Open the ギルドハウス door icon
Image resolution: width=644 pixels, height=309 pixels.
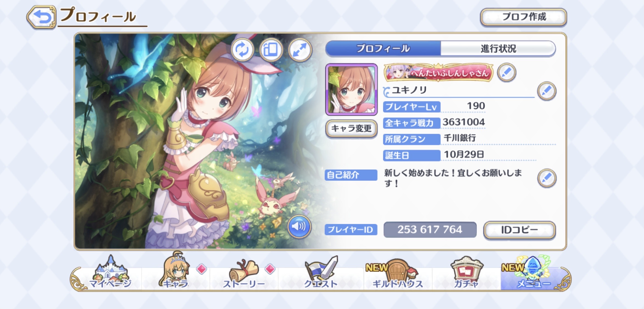(x=397, y=273)
